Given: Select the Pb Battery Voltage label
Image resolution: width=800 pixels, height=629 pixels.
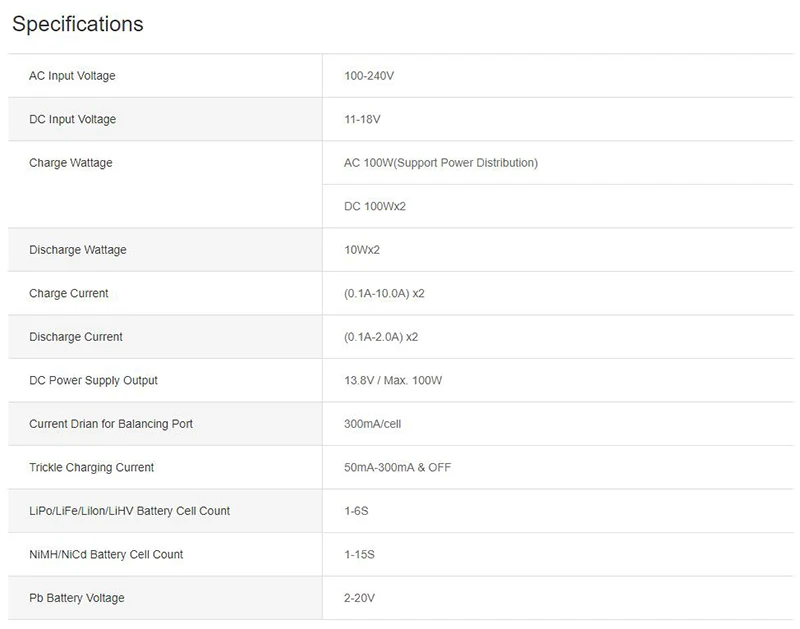Looking at the screenshot, I should 77,598.
